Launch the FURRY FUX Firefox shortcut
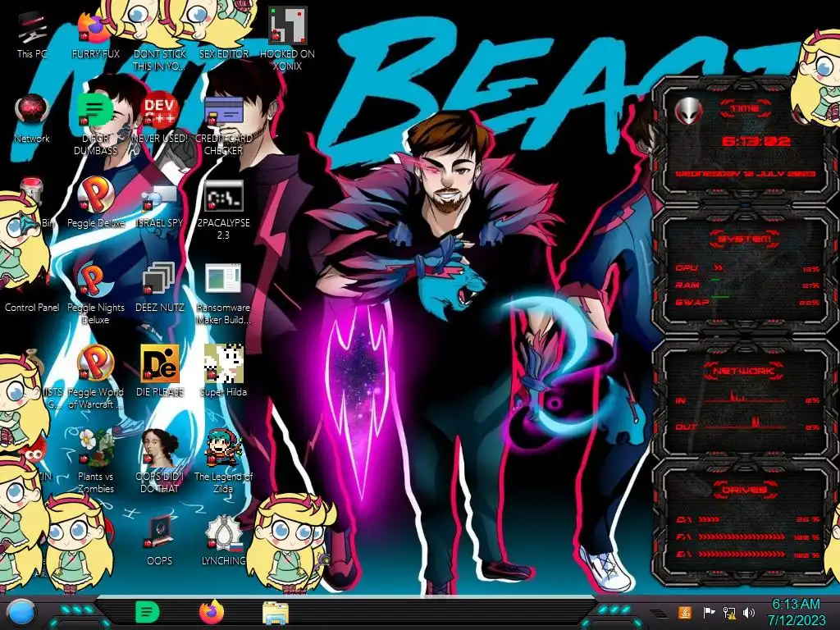This screenshot has height=630, width=840. tap(95, 35)
